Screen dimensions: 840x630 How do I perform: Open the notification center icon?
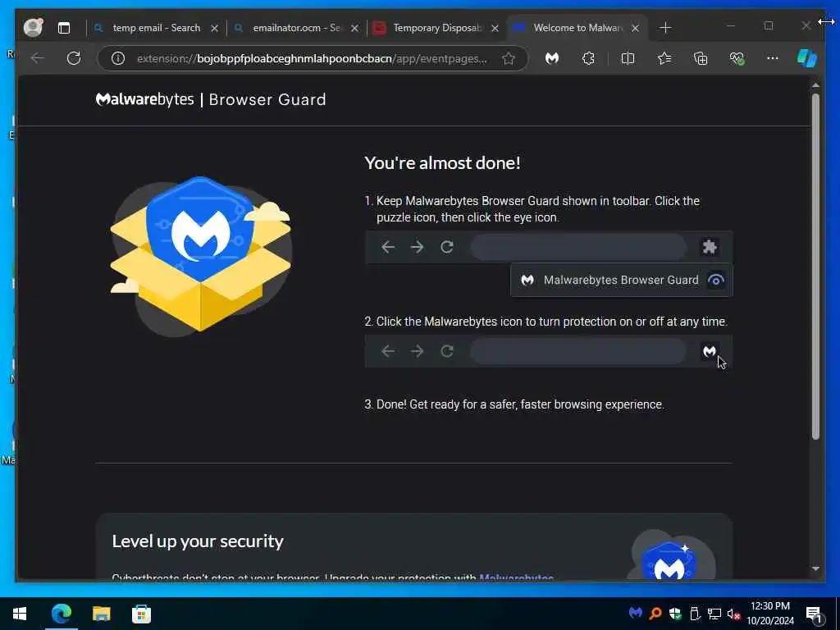(x=814, y=614)
